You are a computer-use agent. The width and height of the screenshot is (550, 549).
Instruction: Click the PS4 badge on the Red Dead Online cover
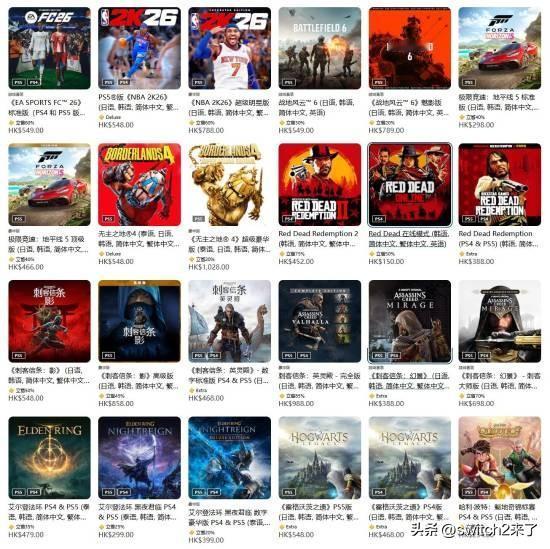click(379, 219)
